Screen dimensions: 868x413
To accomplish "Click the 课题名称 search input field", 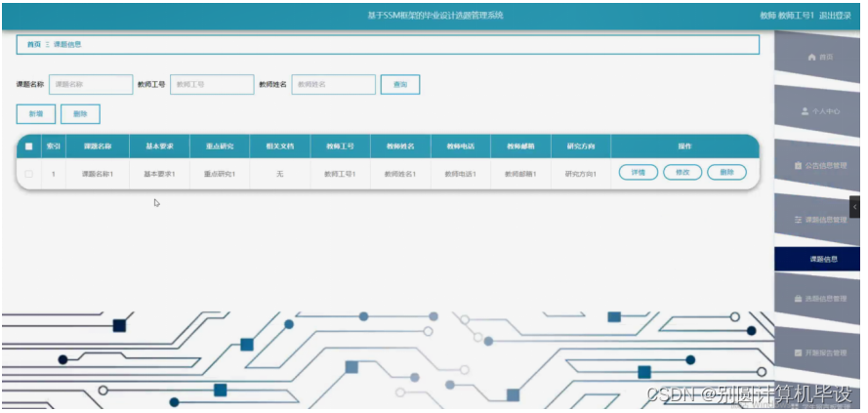I will (91, 85).
